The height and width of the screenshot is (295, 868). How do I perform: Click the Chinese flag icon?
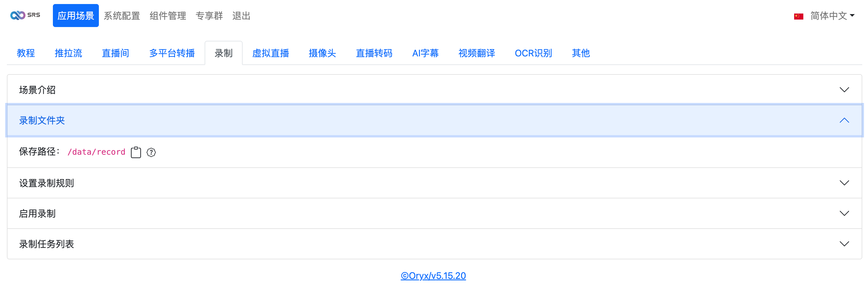[798, 16]
